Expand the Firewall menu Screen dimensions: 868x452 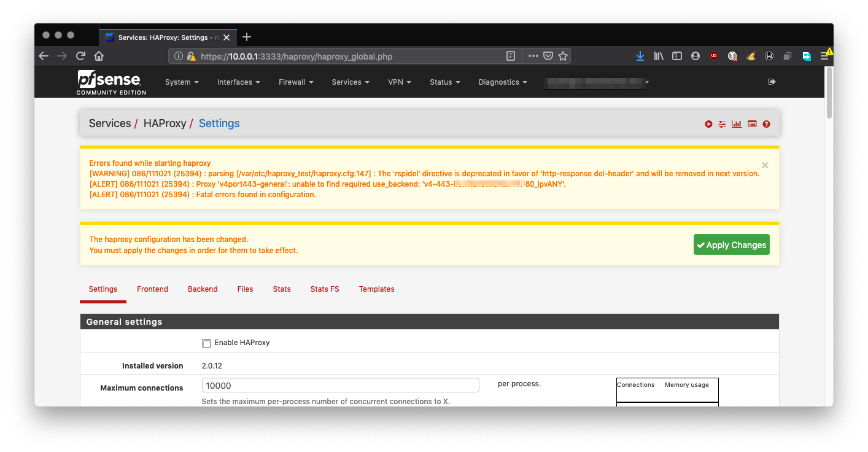(296, 82)
